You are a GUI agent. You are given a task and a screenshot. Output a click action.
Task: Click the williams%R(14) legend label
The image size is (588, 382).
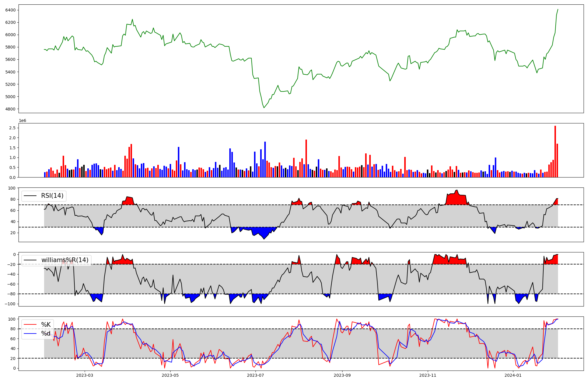(65, 260)
